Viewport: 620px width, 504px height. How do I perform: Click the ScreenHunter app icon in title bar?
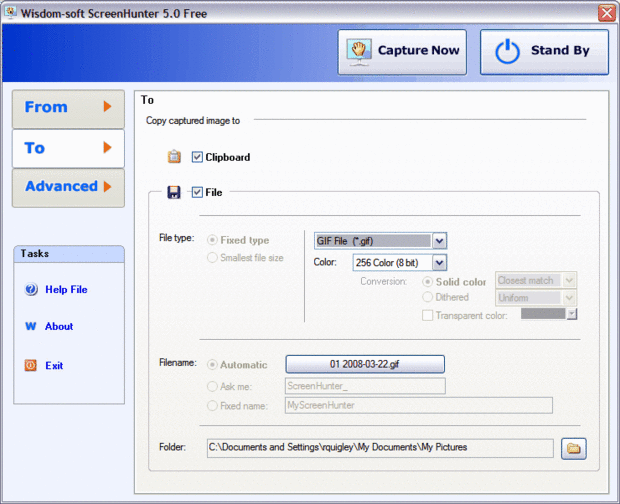pos(10,12)
